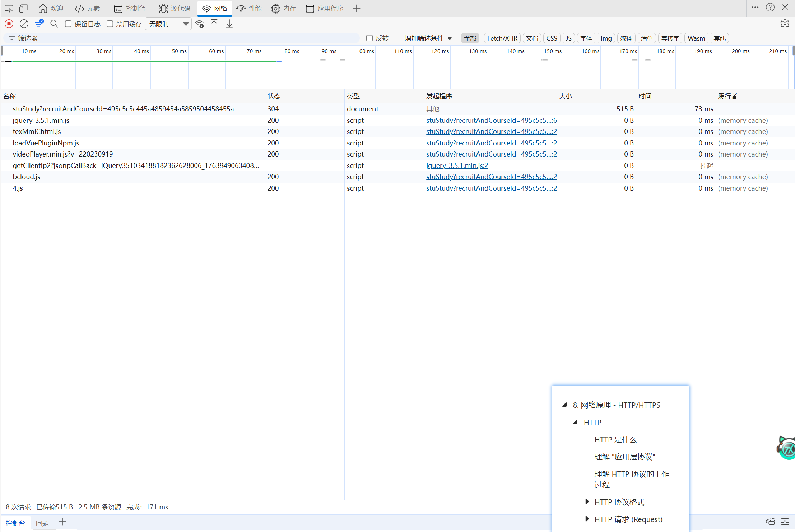
Task: Open the network search magnifier icon
Action: tap(54, 24)
